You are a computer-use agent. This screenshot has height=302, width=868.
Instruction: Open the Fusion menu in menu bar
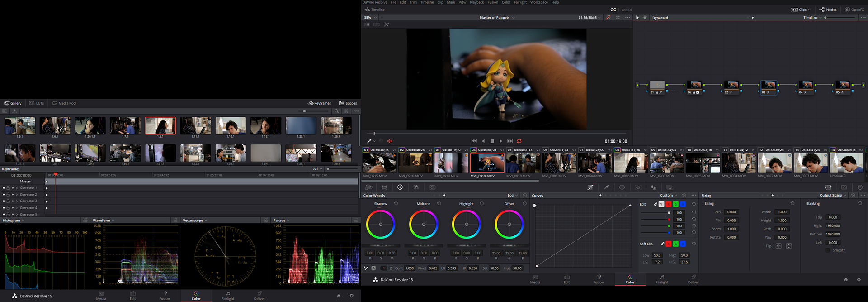pyautogui.click(x=493, y=2)
